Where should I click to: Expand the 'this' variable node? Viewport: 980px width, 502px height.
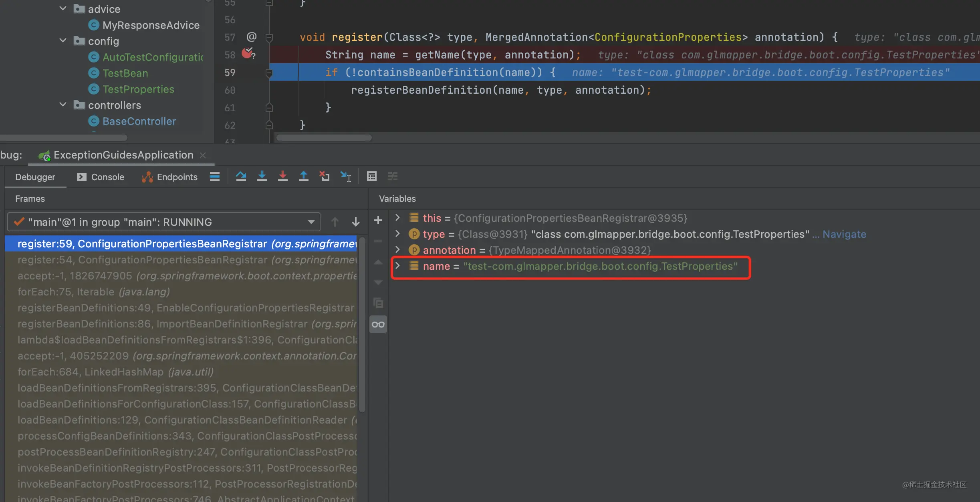(x=397, y=217)
